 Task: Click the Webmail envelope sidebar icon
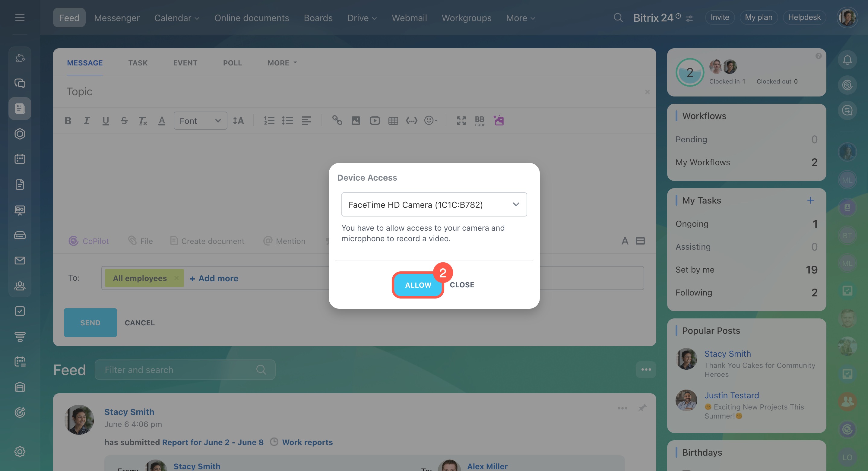pyautogui.click(x=20, y=261)
